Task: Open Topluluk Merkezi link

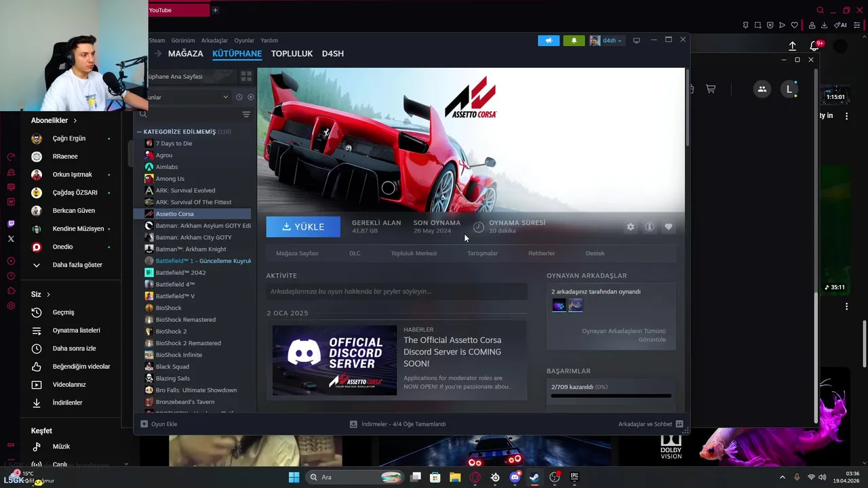Action: tap(414, 253)
